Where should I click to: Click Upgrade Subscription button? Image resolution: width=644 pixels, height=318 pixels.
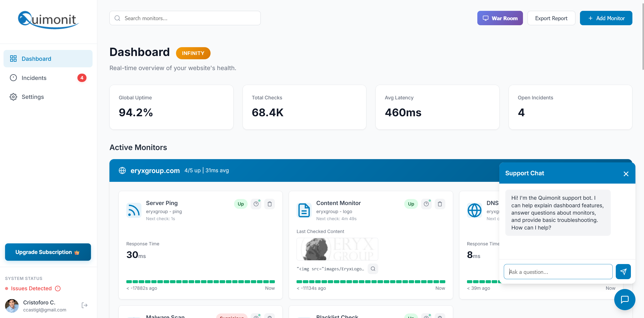[x=48, y=252]
